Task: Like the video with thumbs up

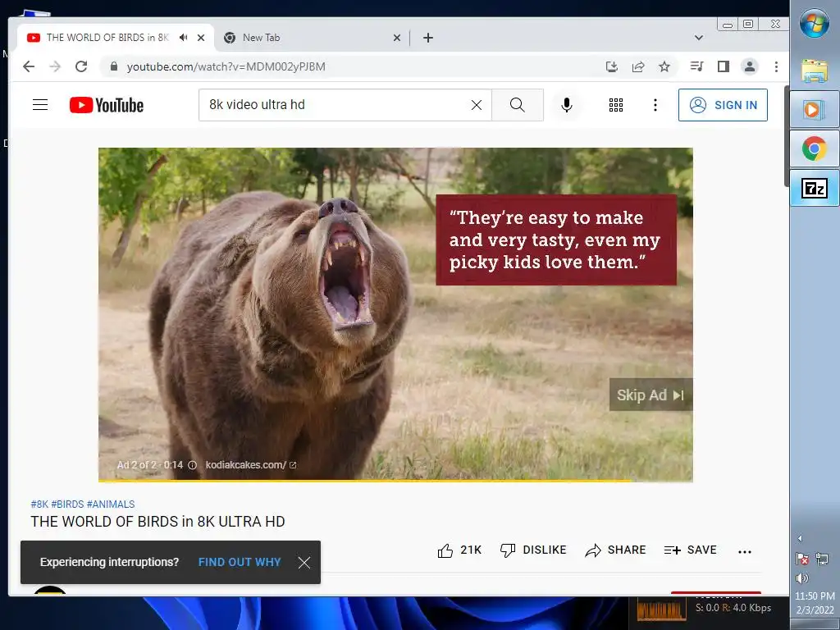Action: pos(459,550)
